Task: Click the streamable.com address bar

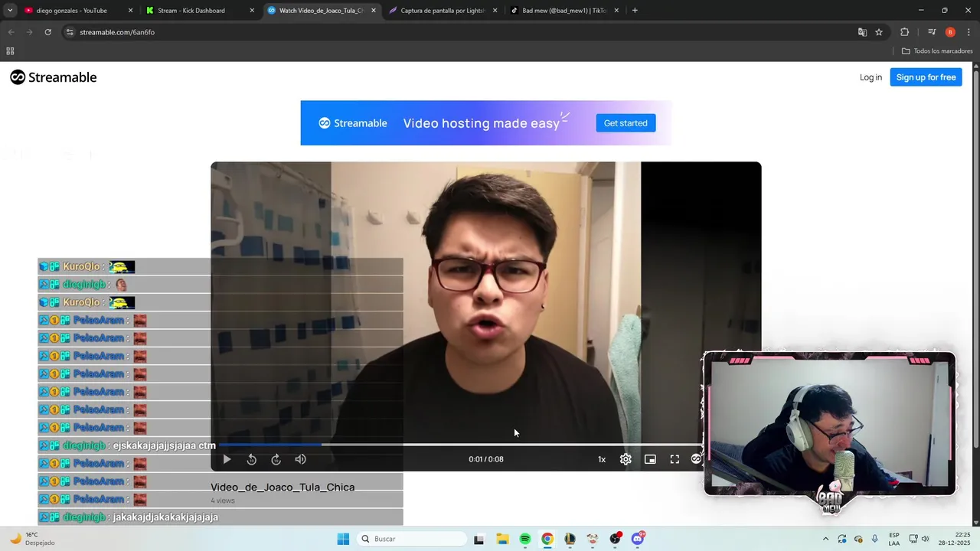Action: click(459, 32)
